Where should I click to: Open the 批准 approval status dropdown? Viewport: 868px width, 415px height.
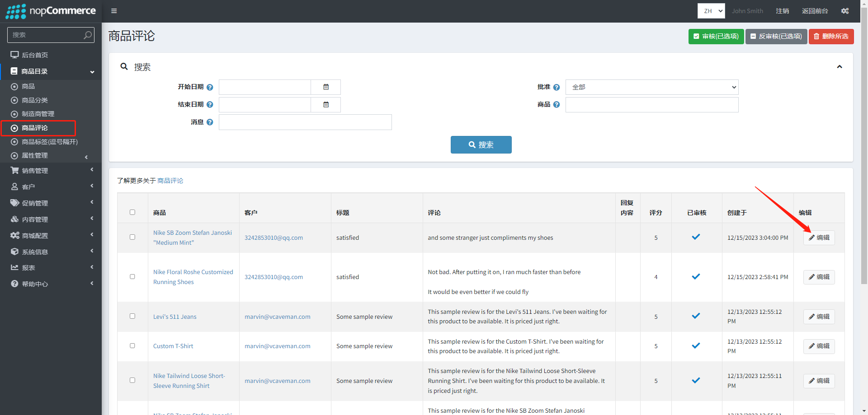pyautogui.click(x=651, y=87)
